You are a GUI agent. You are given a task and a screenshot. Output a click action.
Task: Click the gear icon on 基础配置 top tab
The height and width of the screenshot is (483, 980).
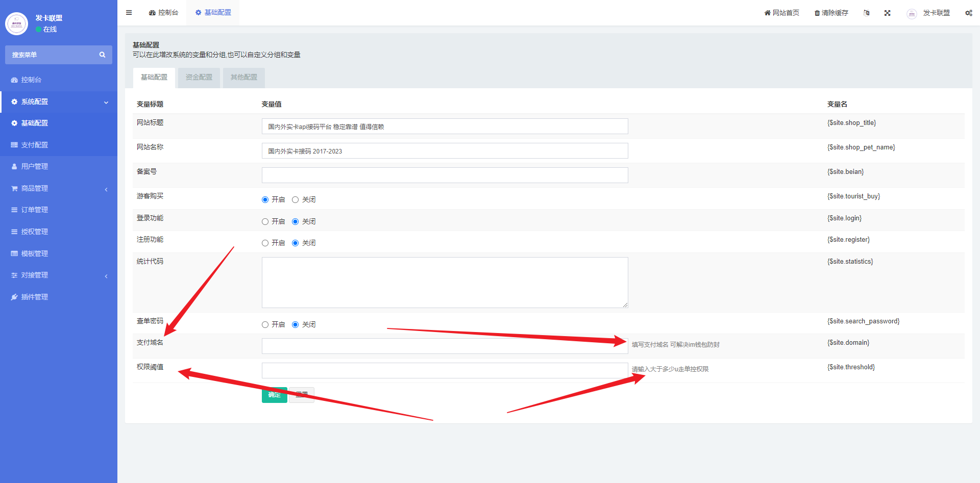(199, 13)
